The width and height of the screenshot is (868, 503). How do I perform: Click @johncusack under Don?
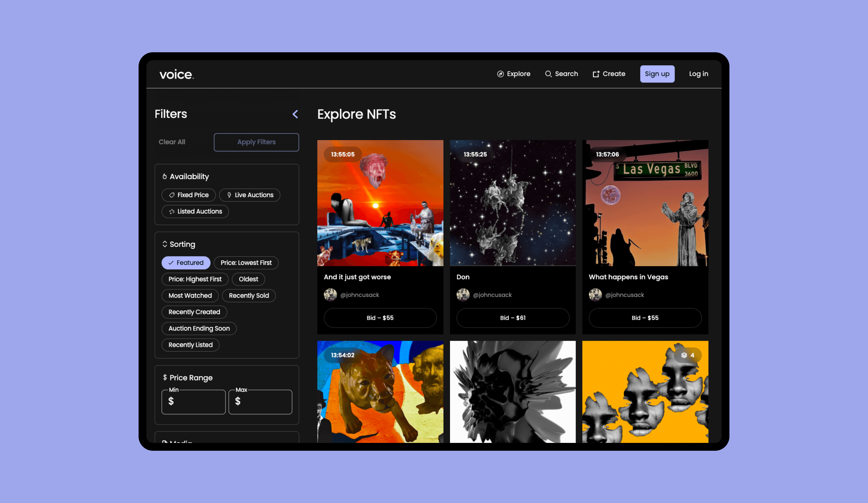(492, 295)
